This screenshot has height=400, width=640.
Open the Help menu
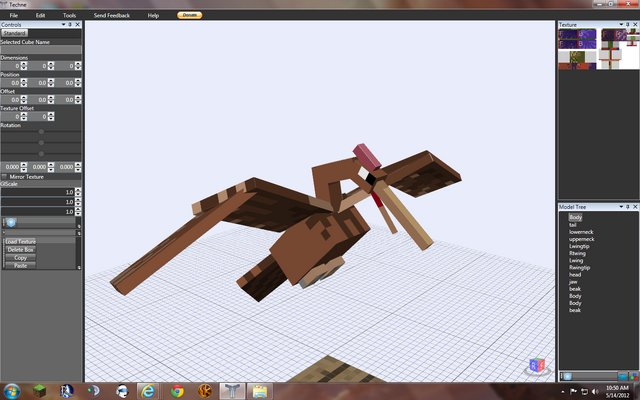point(153,15)
